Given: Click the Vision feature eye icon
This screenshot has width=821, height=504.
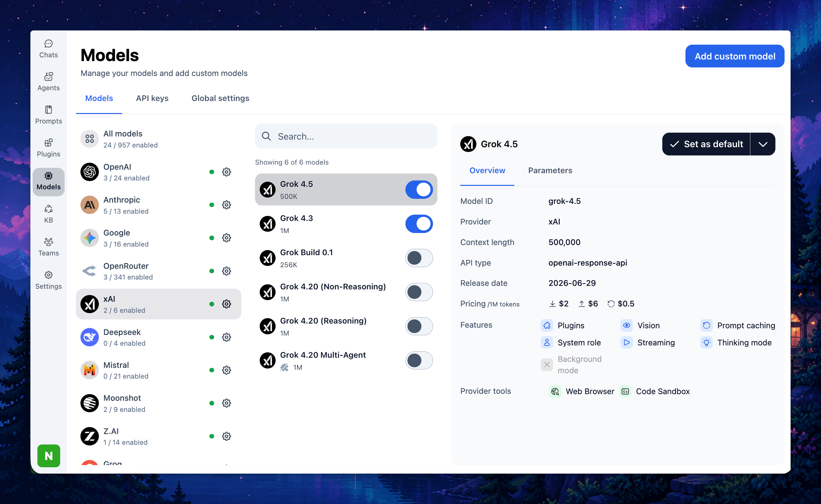Looking at the screenshot, I should click(627, 325).
